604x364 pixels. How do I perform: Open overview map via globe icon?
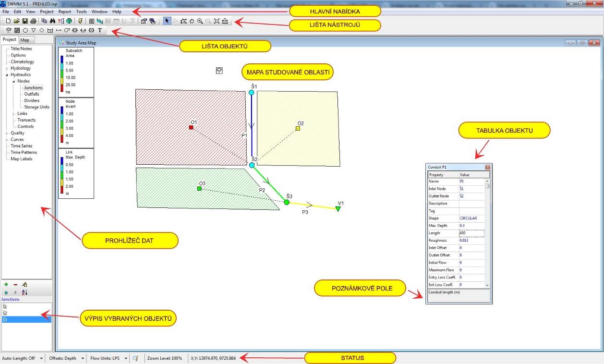69,21
